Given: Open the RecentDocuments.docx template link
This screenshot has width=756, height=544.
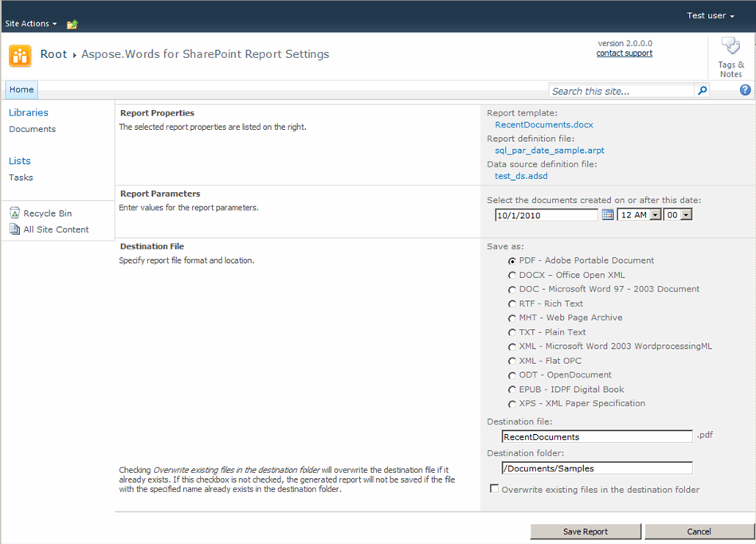Looking at the screenshot, I should (x=543, y=125).
